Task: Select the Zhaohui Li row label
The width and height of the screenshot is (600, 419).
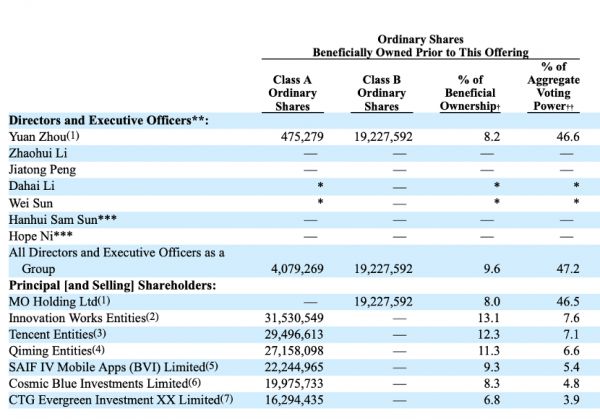Action: click(38, 153)
